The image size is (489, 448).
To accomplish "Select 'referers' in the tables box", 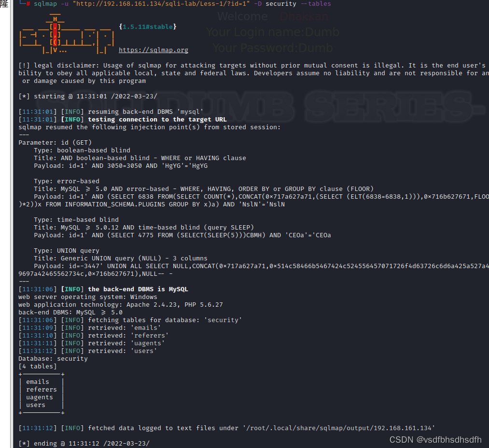I will (42, 390).
